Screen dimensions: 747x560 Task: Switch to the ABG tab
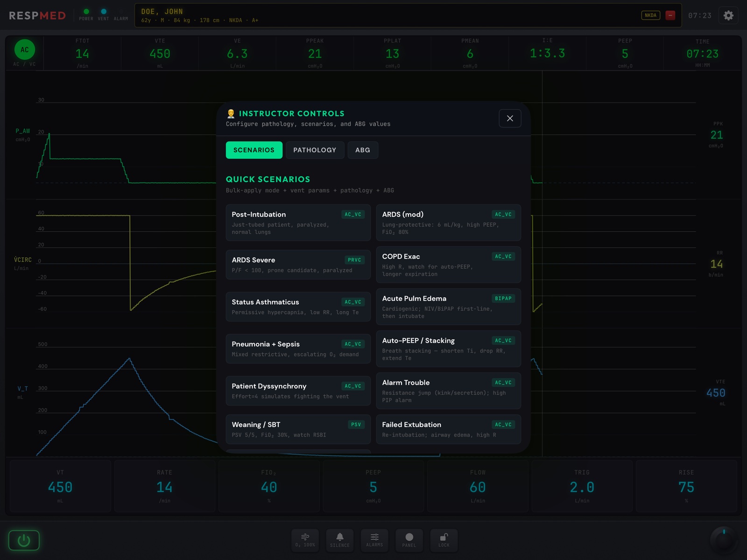[x=363, y=150]
